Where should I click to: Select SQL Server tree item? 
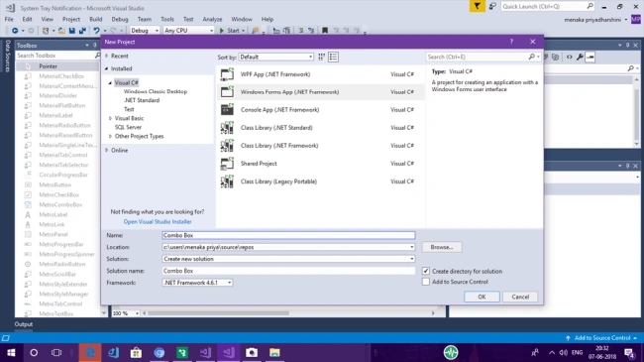point(128,127)
